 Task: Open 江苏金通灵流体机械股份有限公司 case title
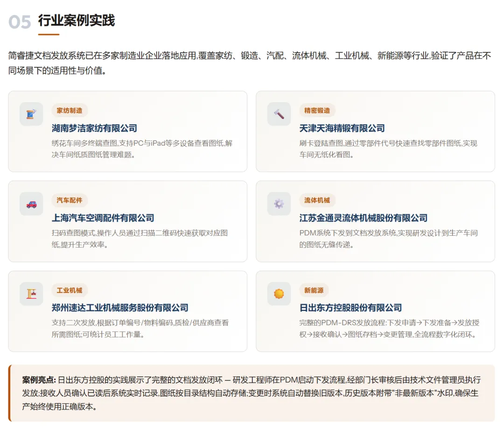point(363,218)
